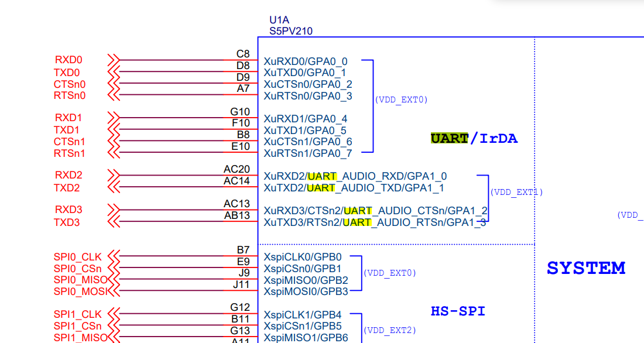Click the TXD1 off-page connector symbol
The height and width of the screenshot is (343, 644).
point(113,130)
